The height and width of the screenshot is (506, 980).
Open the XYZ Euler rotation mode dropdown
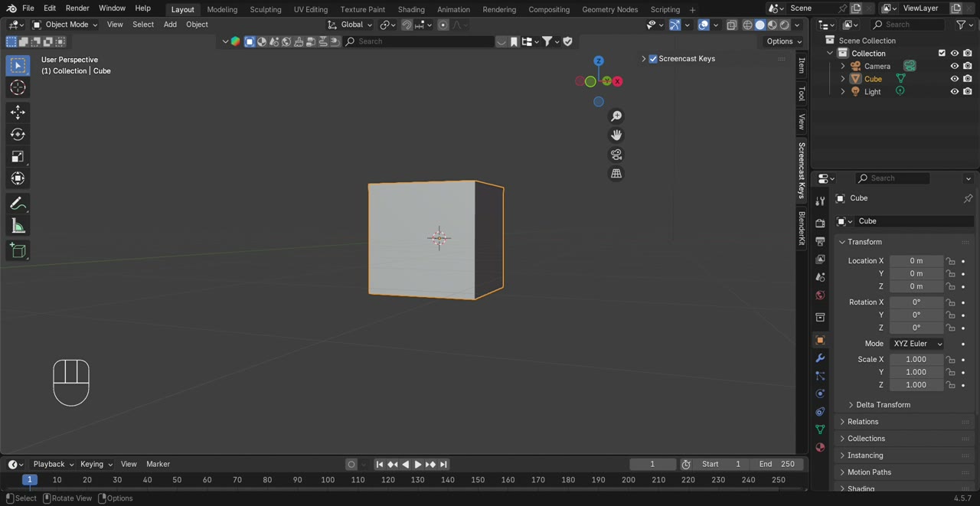pyautogui.click(x=917, y=344)
